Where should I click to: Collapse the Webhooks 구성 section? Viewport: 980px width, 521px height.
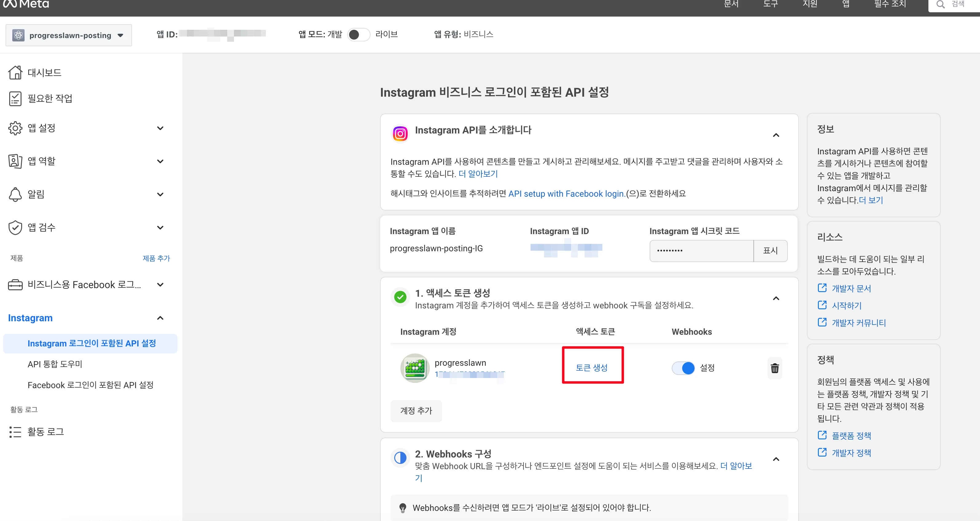pos(776,459)
